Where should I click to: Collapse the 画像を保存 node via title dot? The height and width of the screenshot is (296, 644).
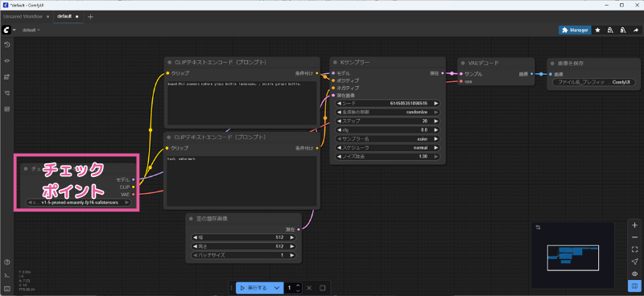pyautogui.click(x=552, y=64)
